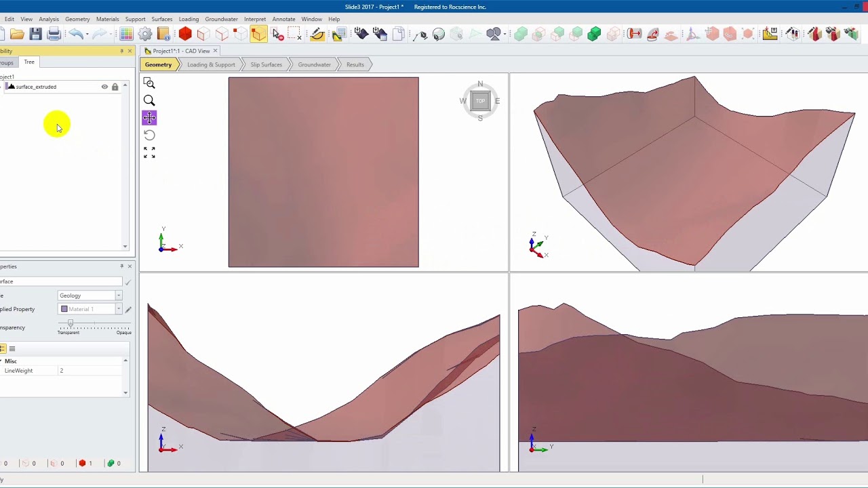The height and width of the screenshot is (488, 868).
Task: Open the project settings gear icon
Action: pos(145,34)
